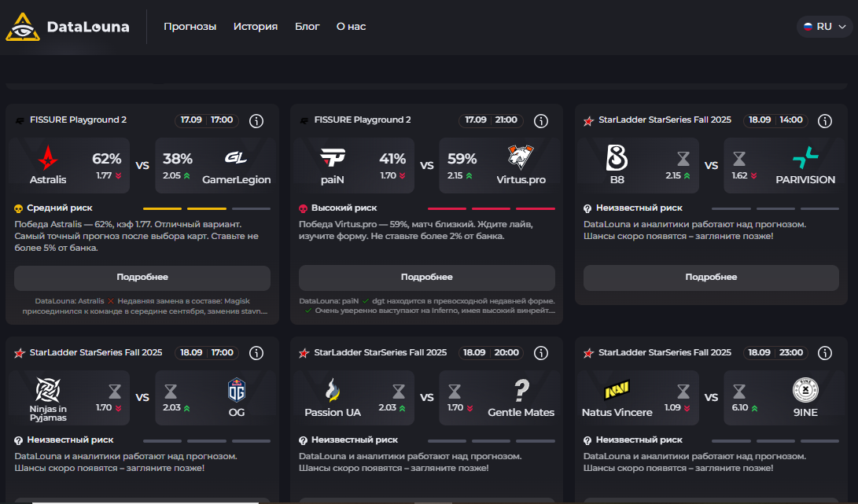Click the Natus Vincere NAVI logo
This screenshot has height=504, width=858.
(x=617, y=390)
